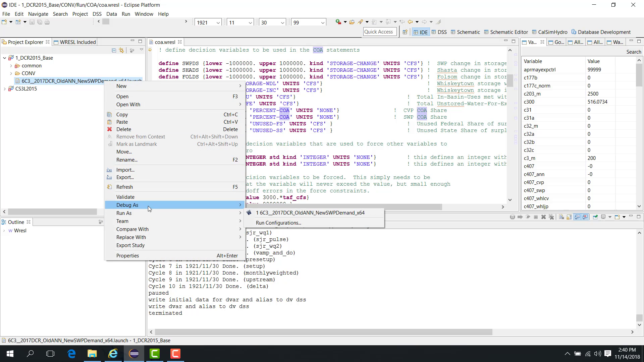Click the Open Perspective icon
Screen dimensions: 644x362
click(405, 32)
